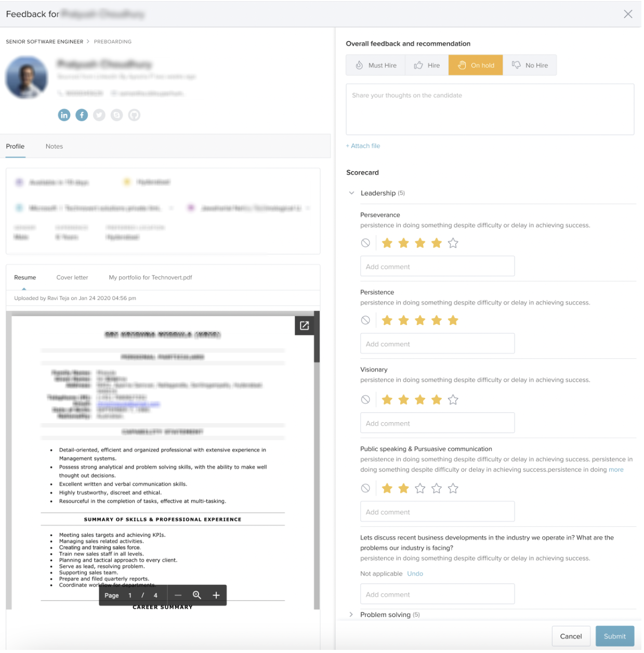
Task: Choose the Hire thumbs-up option
Action: (x=428, y=66)
